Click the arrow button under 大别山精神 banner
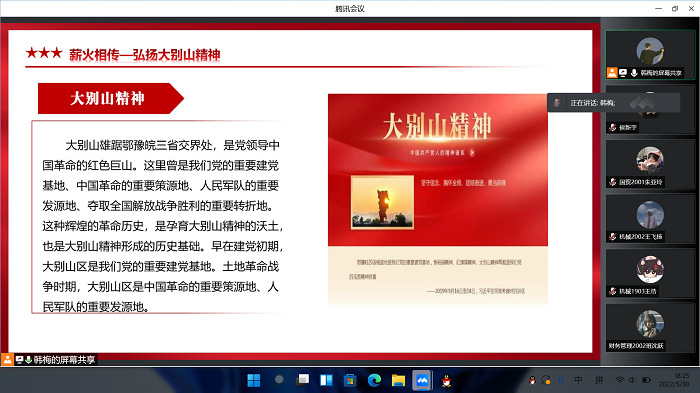700x393 pixels. point(472,153)
